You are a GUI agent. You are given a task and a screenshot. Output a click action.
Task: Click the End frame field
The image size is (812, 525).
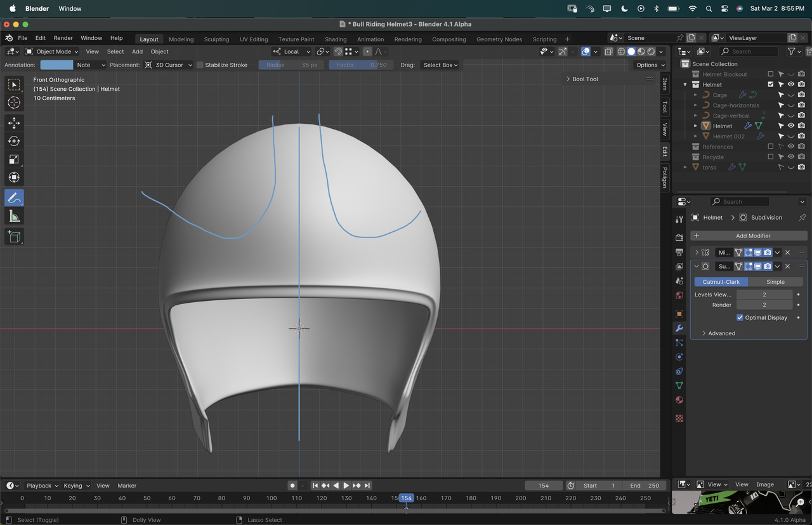[645, 486]
